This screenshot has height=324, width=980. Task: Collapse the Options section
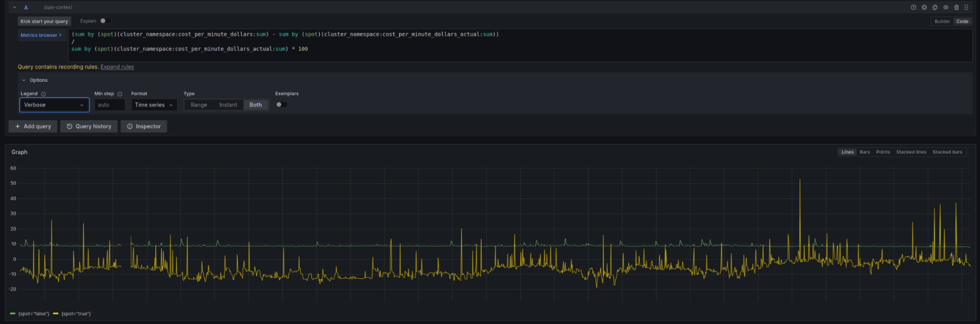point(24,80)
